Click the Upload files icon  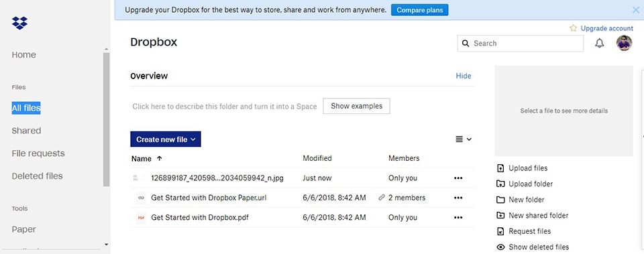point(500,168)
